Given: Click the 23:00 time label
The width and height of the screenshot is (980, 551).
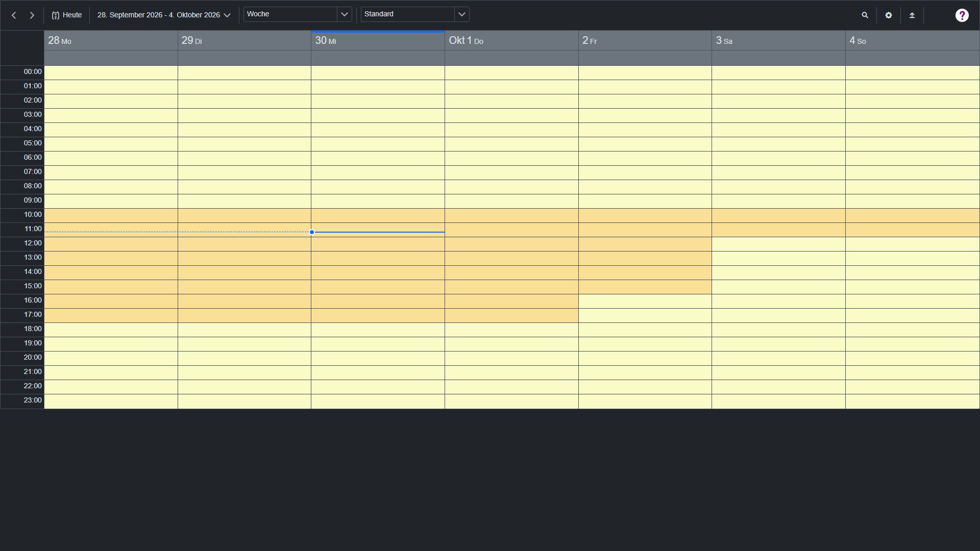Looking at the screenshot, I should tap(33, 400).
